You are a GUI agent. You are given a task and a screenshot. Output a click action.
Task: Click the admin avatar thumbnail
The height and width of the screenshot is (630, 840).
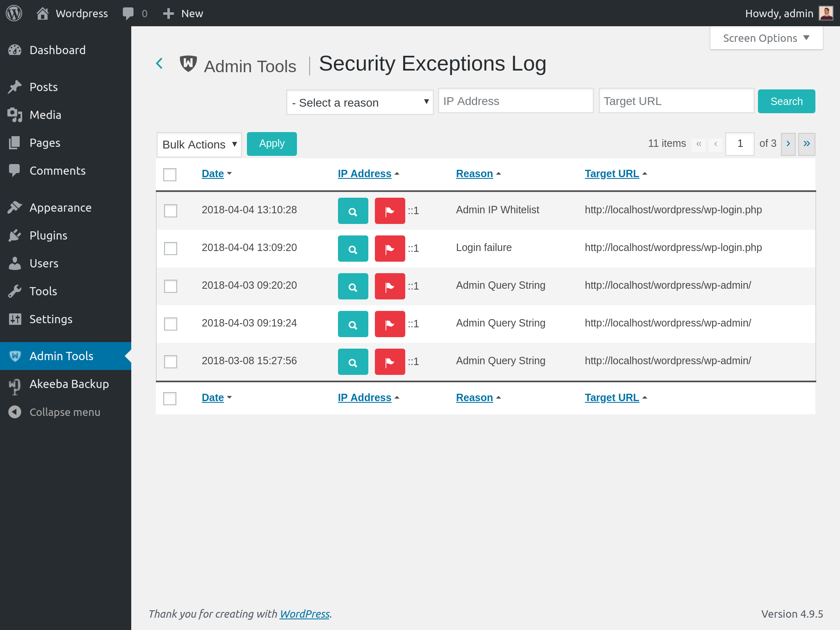[826, 13]
